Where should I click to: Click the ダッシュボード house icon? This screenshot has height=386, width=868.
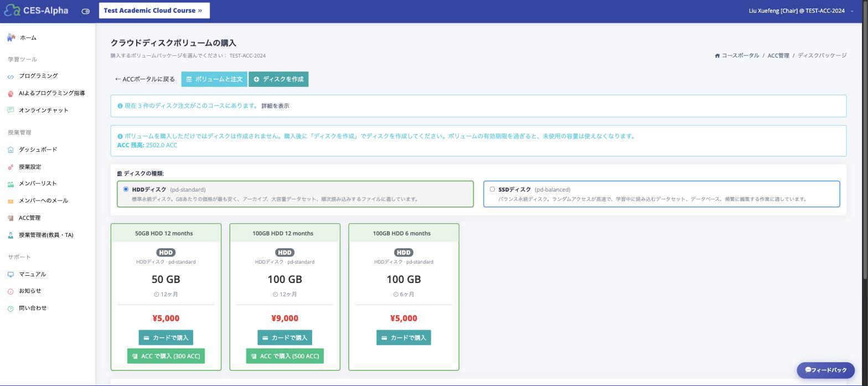tap(11, 150)
